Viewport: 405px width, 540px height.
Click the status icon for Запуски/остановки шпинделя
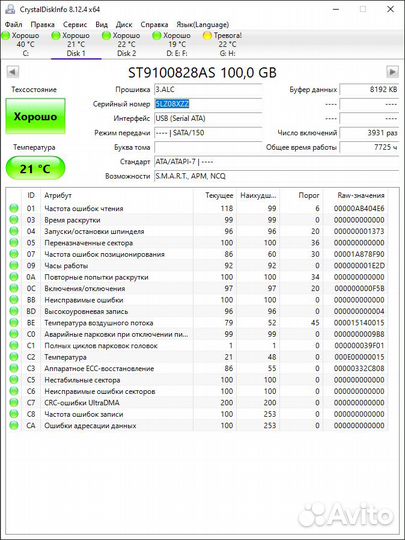14,231
